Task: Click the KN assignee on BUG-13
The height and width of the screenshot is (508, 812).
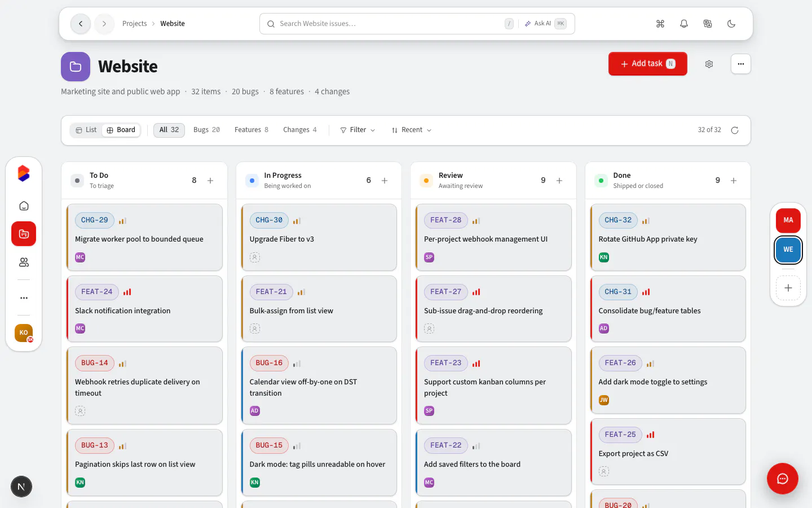Action: pyautogui.click(x=80, y=483)
